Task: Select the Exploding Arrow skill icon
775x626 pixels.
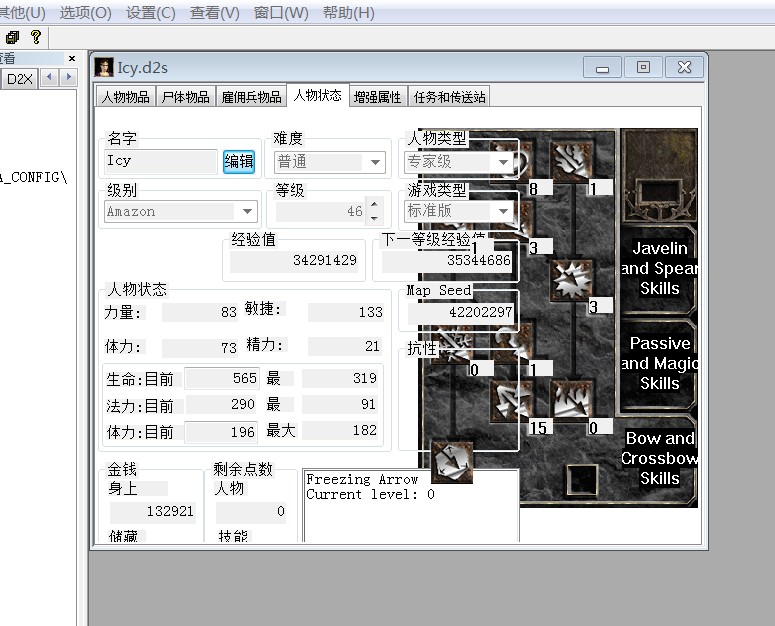Action: click(571, 280)
